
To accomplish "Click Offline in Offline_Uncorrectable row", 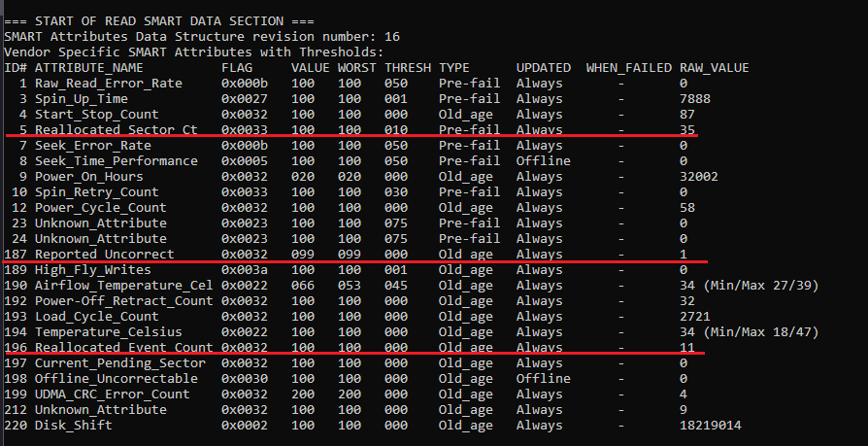I will tap(543, 378).
